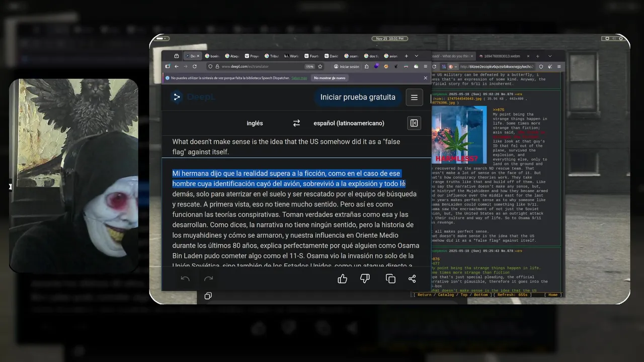
Task: Open the right browser's hamburger menu
Action: coord(559,66)
